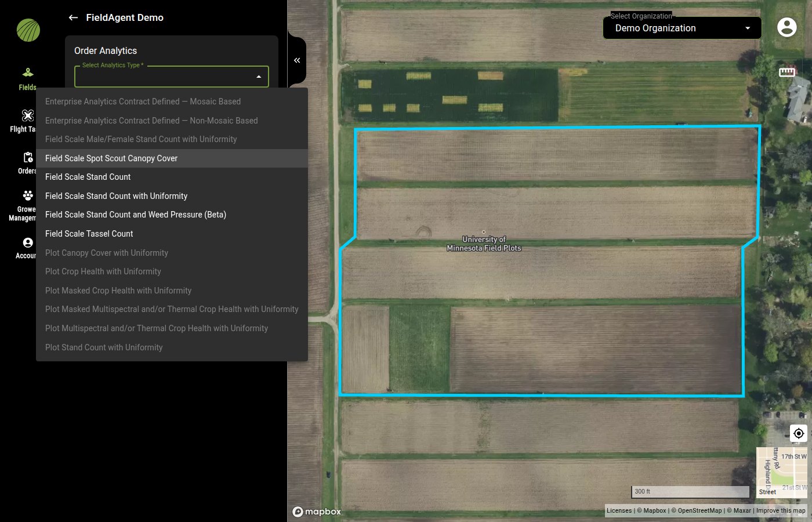Click the Improve this map link
This screenshot has width=812, height=522.
781,510
